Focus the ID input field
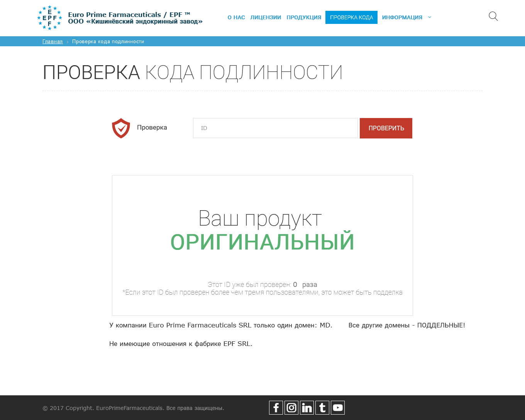This screenshot has height=420, width=525. tap(275, 128)
